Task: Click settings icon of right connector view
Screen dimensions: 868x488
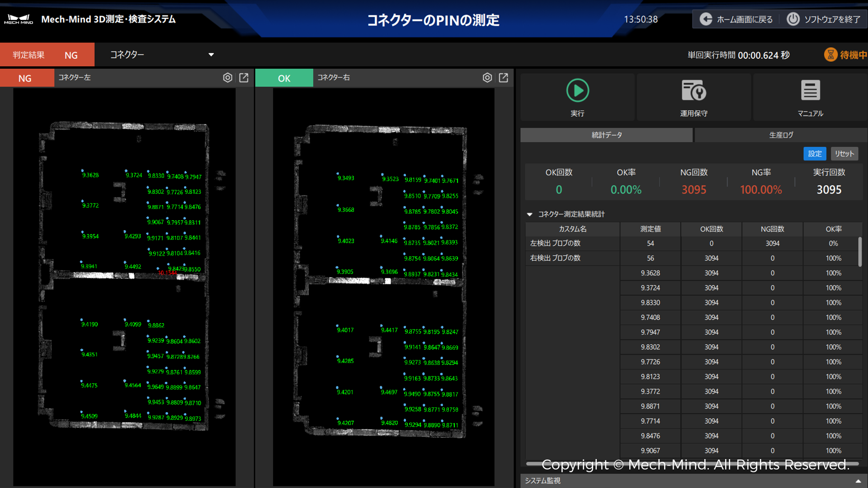Action: click(x=487, y=78)
